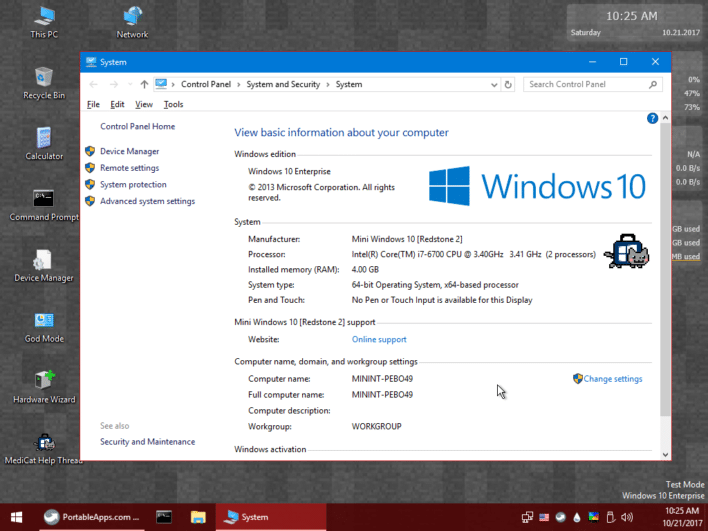Open Command Prompt desktop icon
Viewport: 708px width, 531px height.
pos(44,205)
